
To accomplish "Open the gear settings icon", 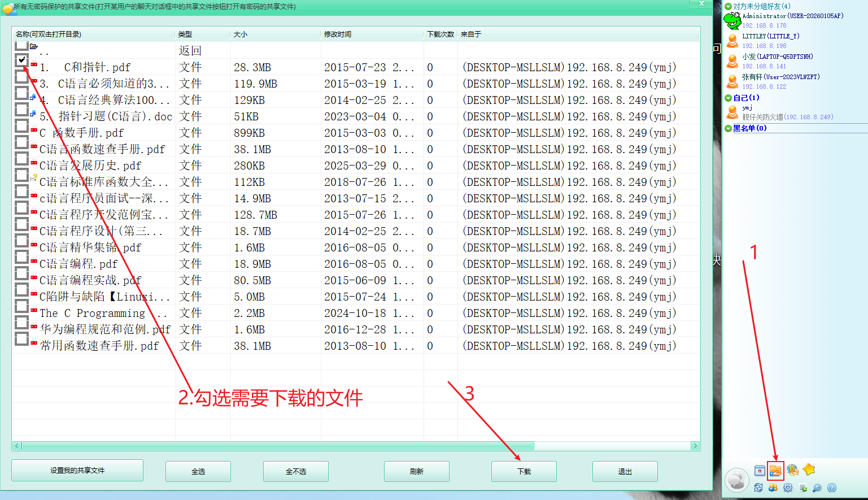I will (788, 488).
